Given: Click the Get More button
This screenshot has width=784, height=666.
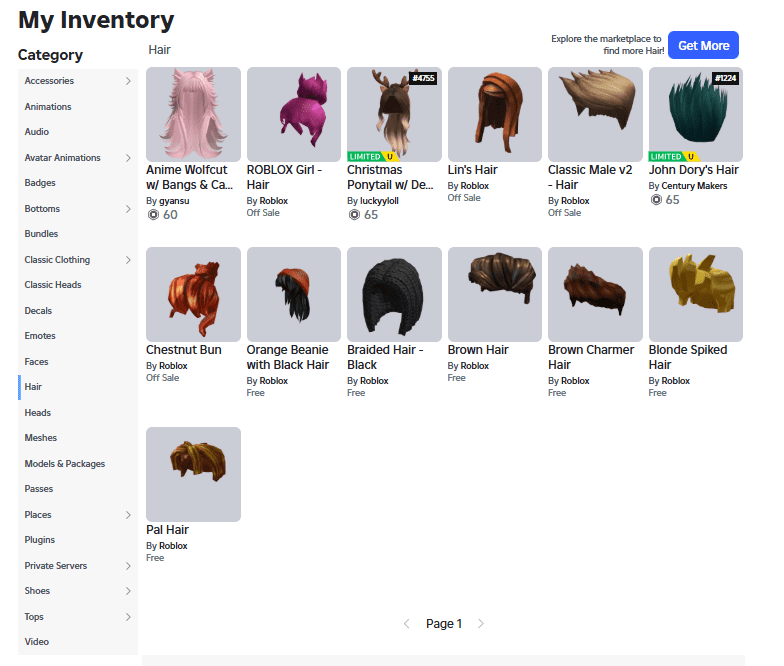Looking at the screenshot, I should point(703,45).
